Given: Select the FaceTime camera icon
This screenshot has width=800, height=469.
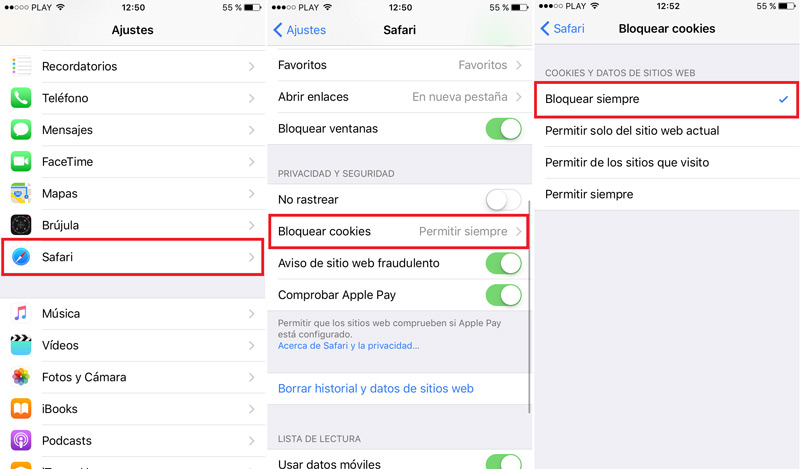Looking at the screenshot, I should [21, 162].
